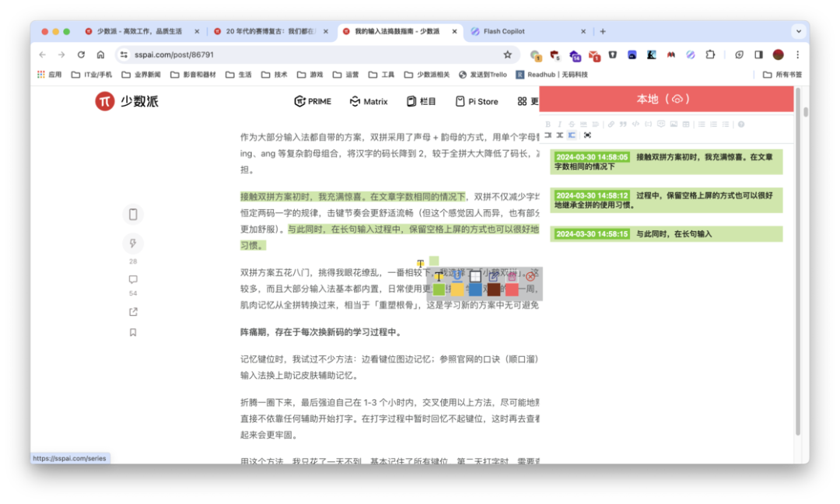Choose the blue highlight color swatch
Screen dimensions: 840x504
click(x=475, y=290)
